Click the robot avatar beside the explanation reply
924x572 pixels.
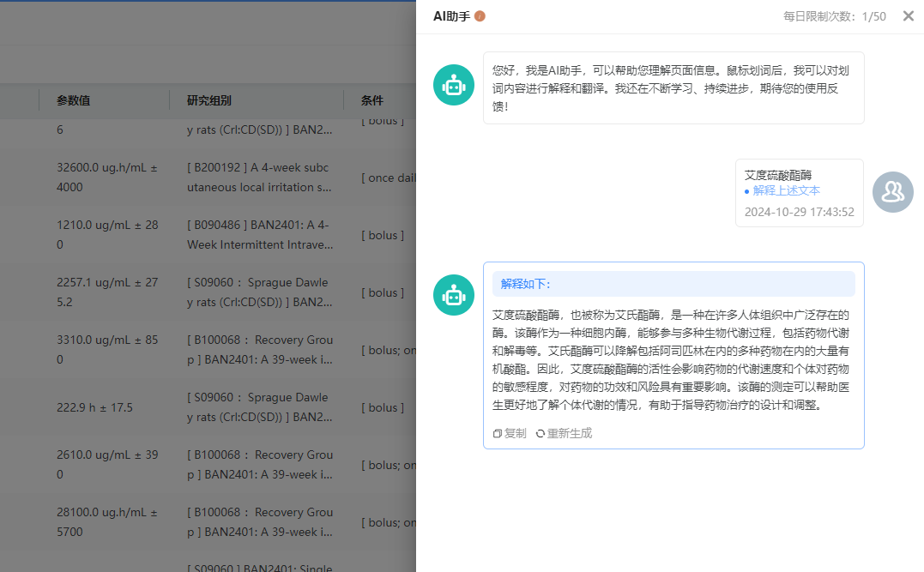454,295
